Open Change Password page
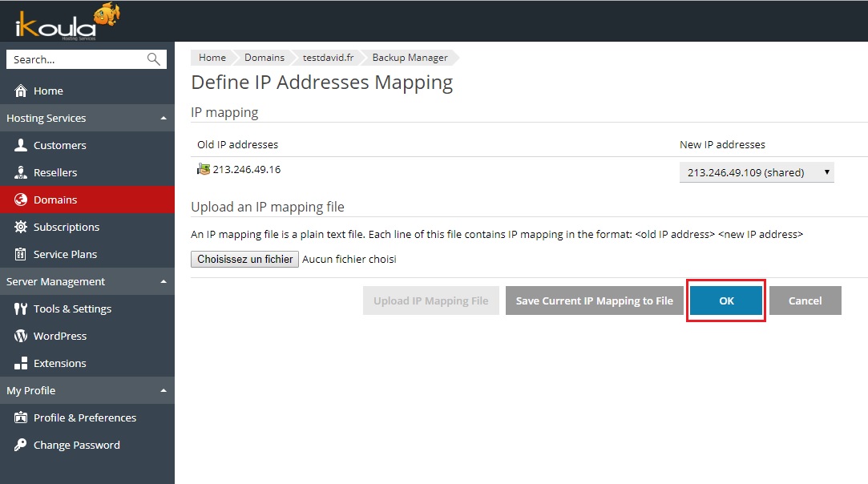This screenshot has height=484, width=868. (x=87, y=445)
